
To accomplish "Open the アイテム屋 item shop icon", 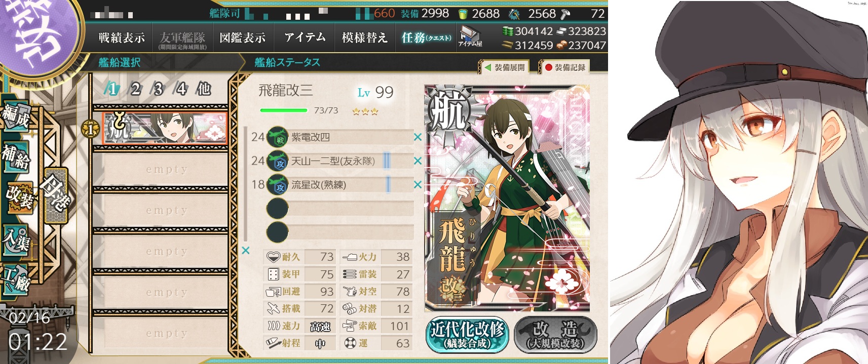I will [470, 36].
